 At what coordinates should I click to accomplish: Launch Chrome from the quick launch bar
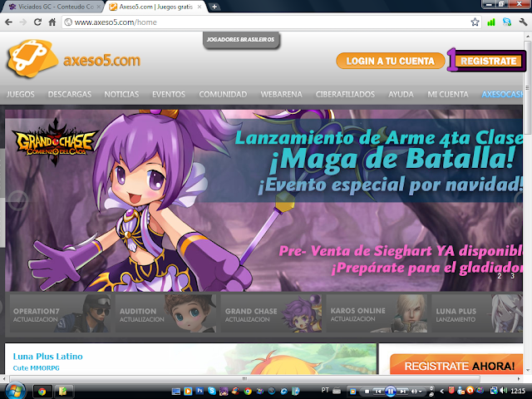pos(248,392)
